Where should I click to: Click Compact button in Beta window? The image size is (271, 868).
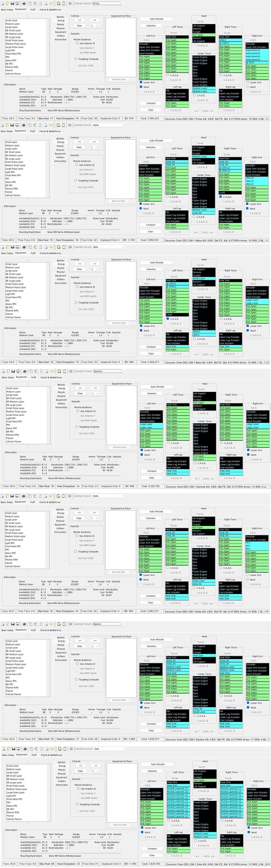tap(151, 347)
